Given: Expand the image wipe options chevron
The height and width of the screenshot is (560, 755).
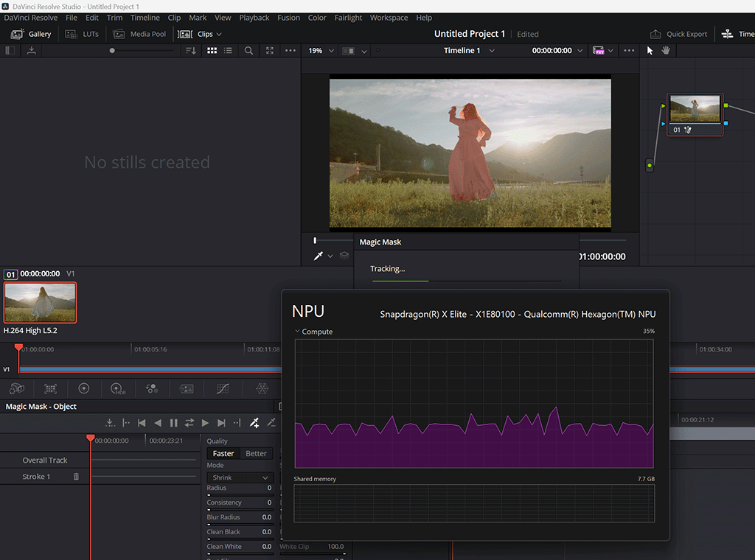Looking at the screenshot, I should click(x=364, y=51).
